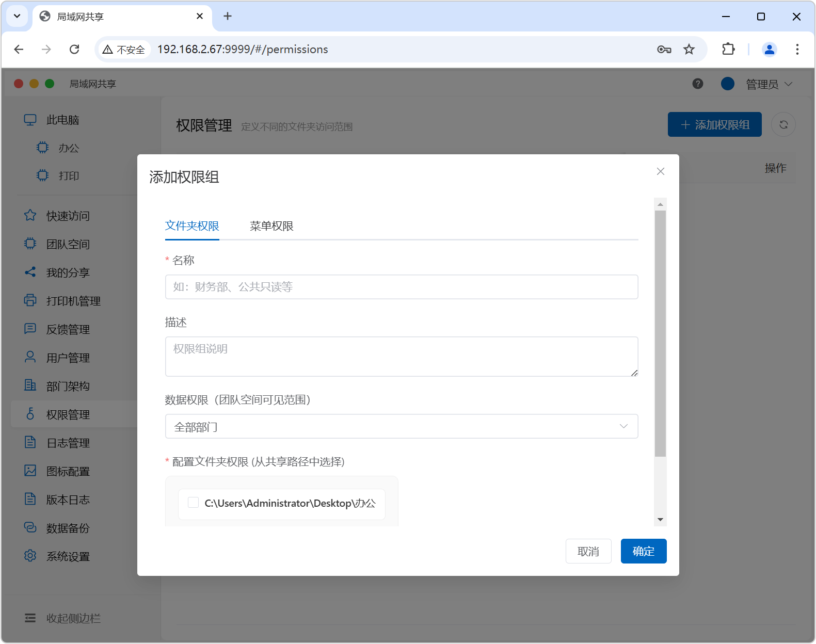This screenshot has width=816, height=644.
Task: Bookmark this page with star icon
Action: point(689,49)
